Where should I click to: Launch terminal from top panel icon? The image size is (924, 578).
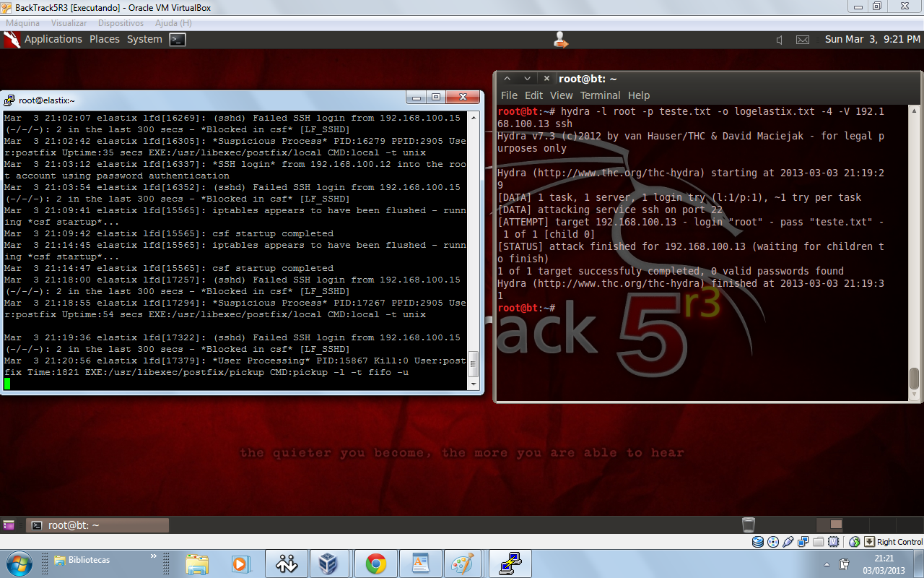[x=178, y=40]
